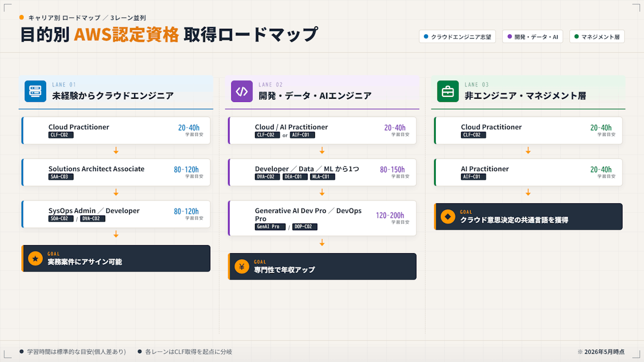Click the LANE 03 label
Viewport: 644px width, 362px height.
(x=477, y=85)
